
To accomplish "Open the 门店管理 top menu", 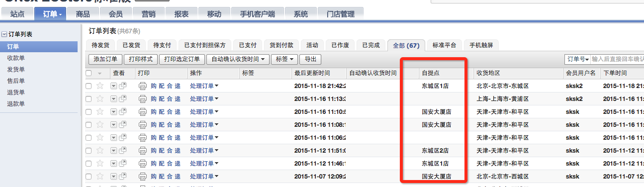I will pyautogui.click(x=341, y=14).
